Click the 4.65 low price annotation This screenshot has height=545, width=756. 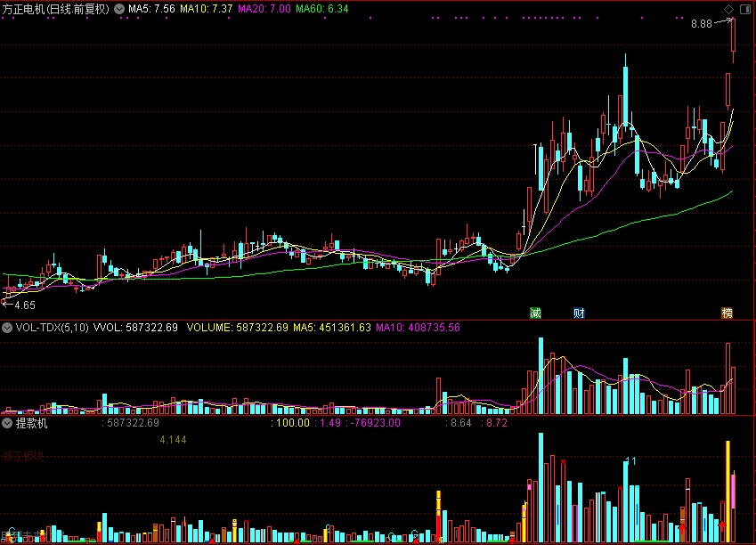(25, 305)
